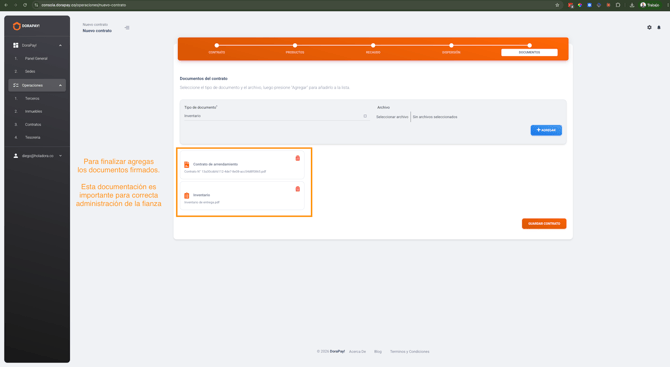The width and height of the screenshot is (670, 367).
Task: Open Panel General in the sidebar
Action: [x=36, y=59]
